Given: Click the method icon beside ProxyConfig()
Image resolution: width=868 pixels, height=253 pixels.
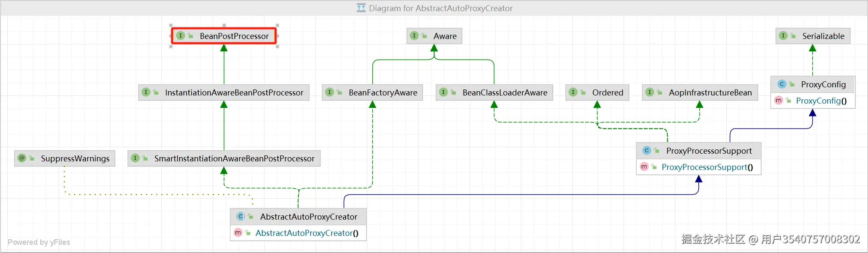Looking at the screenshot, I should pyautogui.click(x=779, y=101).
